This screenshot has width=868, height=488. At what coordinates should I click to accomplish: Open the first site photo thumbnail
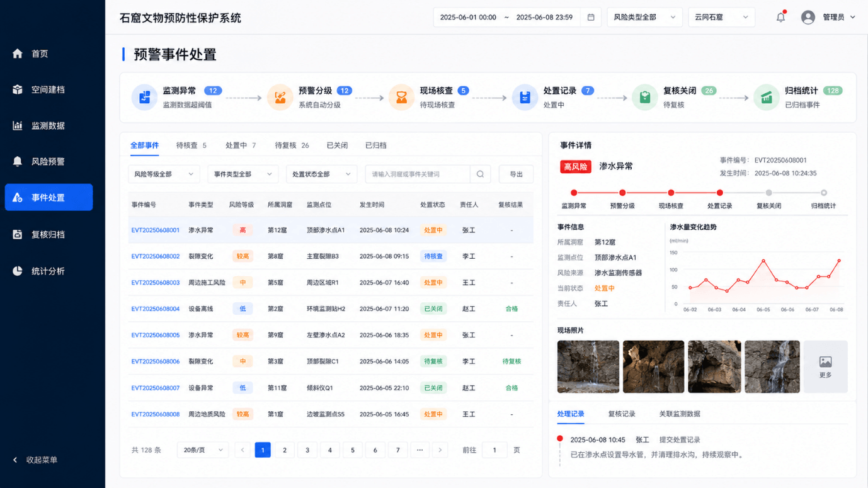[x=588, y=366]
